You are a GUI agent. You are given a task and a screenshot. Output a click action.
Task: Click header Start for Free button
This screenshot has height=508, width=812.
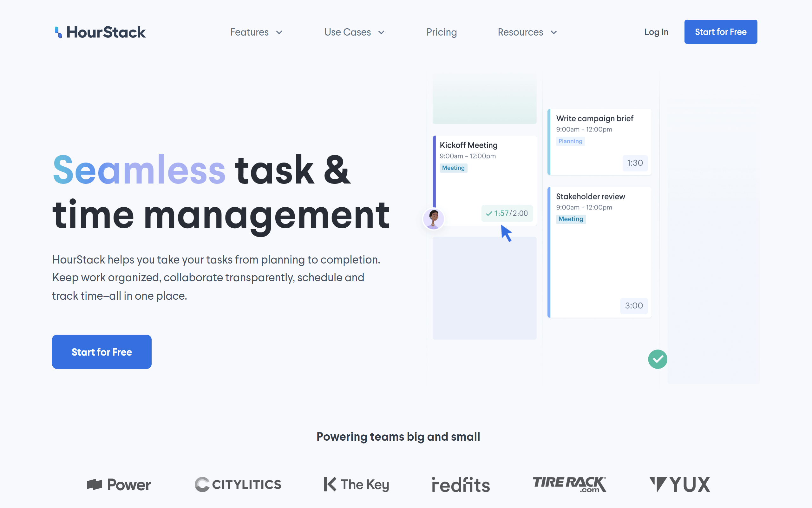721,31
